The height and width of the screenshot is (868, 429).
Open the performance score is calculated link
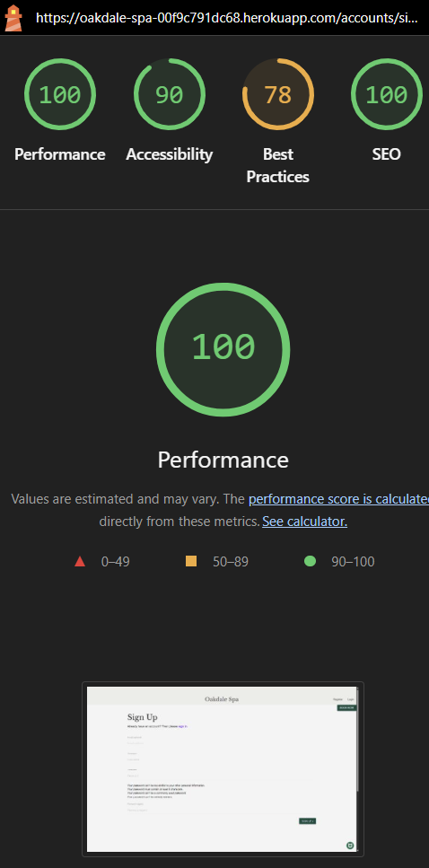[x=338, y=499]
